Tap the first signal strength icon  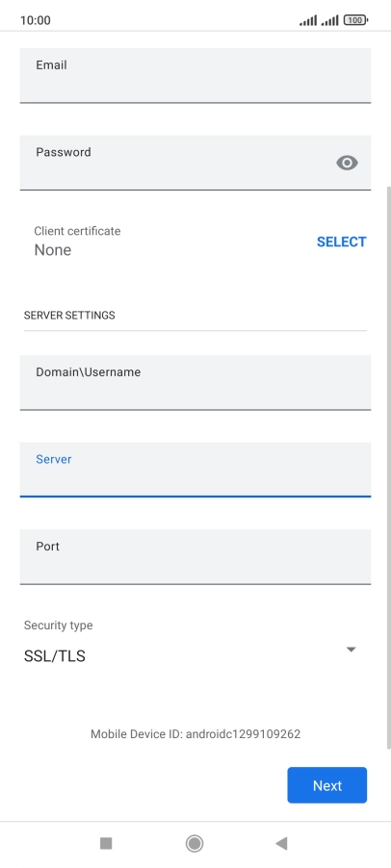tap(308, 20)
